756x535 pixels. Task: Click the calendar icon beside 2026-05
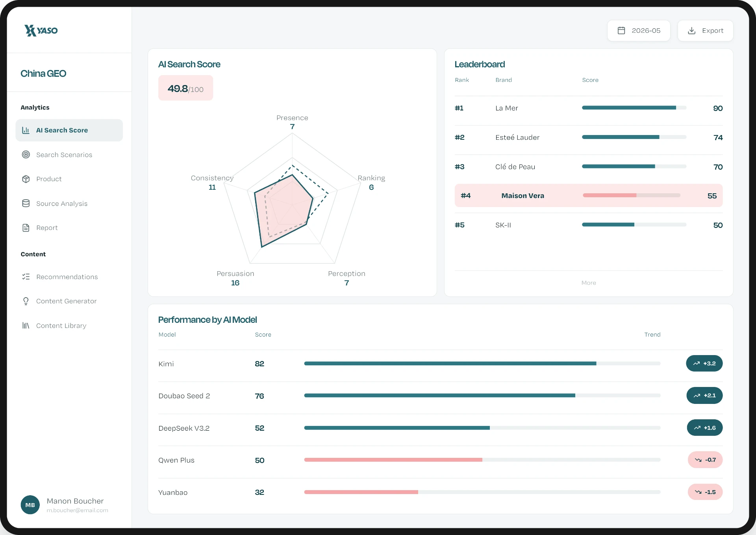click(621, 30)
